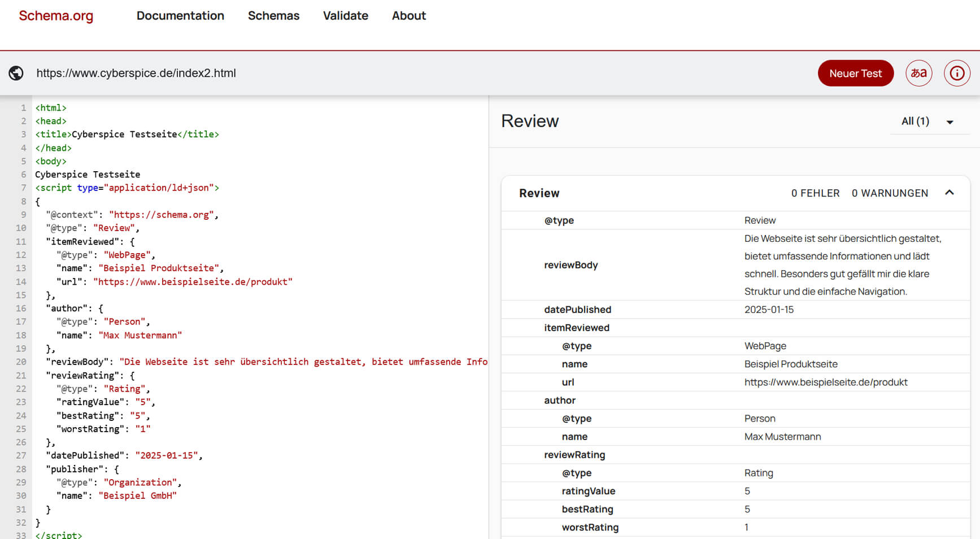Click the Neuer Test button
The height and width of the screenshot is (539, 980).
point(855,73)
